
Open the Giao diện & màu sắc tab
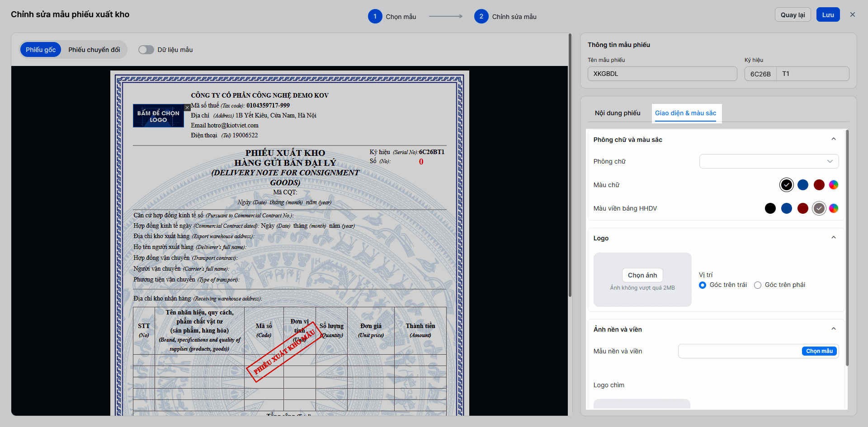coord(685,113)
